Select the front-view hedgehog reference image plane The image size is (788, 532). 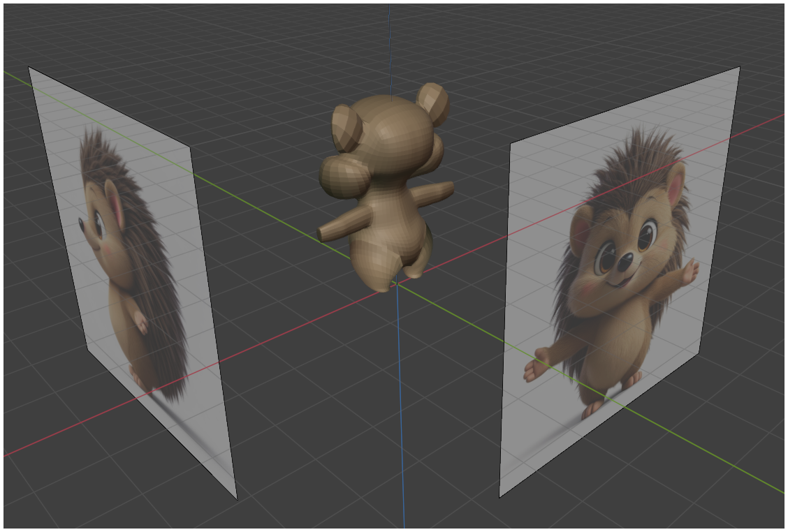618,281
